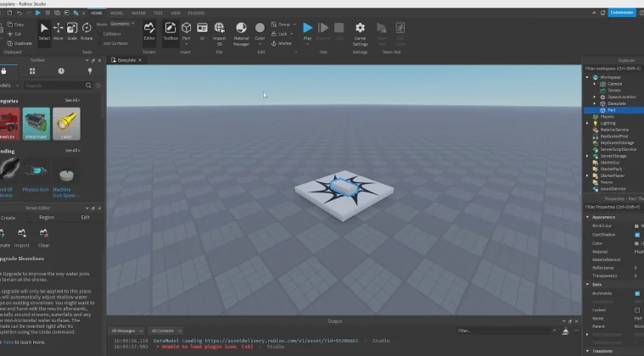Click Cut in the Clipboard group
This screenshot has width=644, height=356.
(x=14, y=34)
